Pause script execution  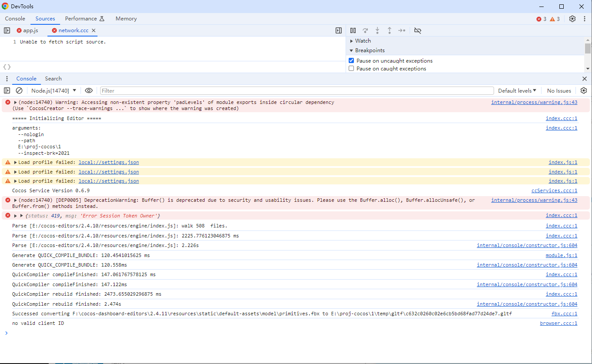pos(353,30)
